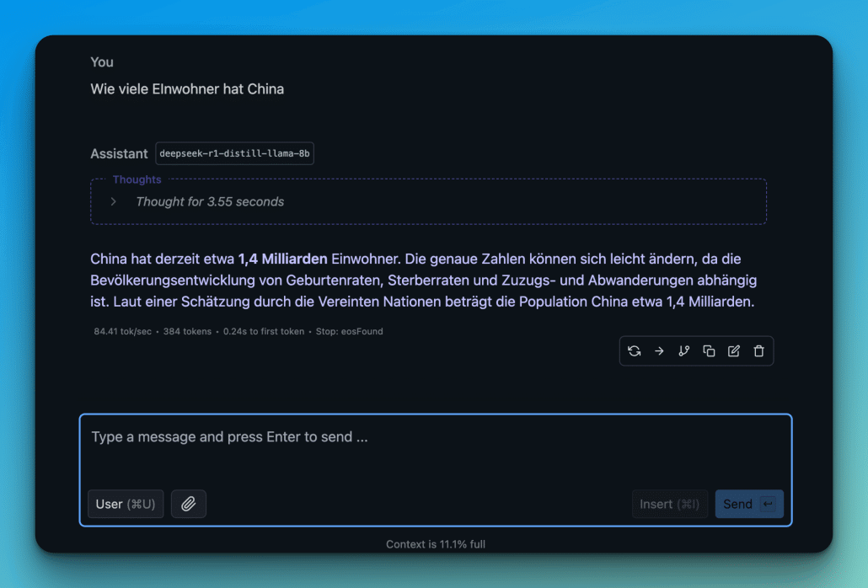Copy the assistant's reply
This screenshot has width=868, height=588.
tap(709, 350)
